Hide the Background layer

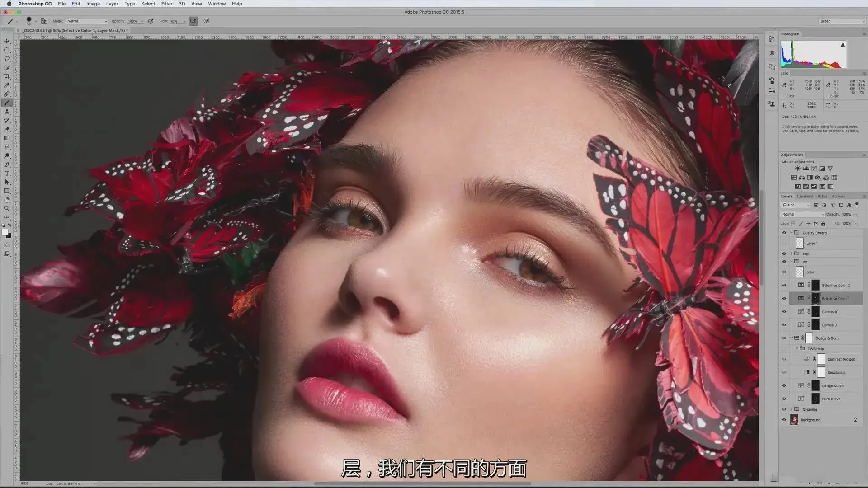tap(784, 420)
